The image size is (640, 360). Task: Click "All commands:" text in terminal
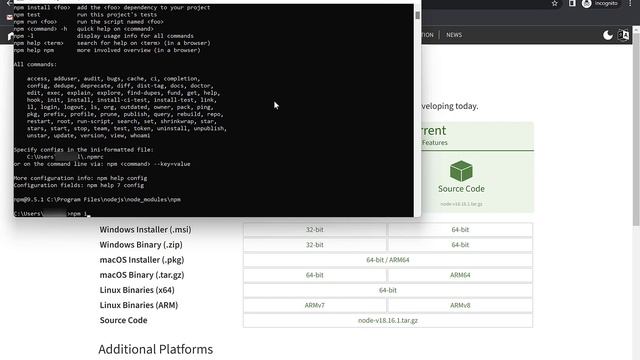tap(35, 64)
